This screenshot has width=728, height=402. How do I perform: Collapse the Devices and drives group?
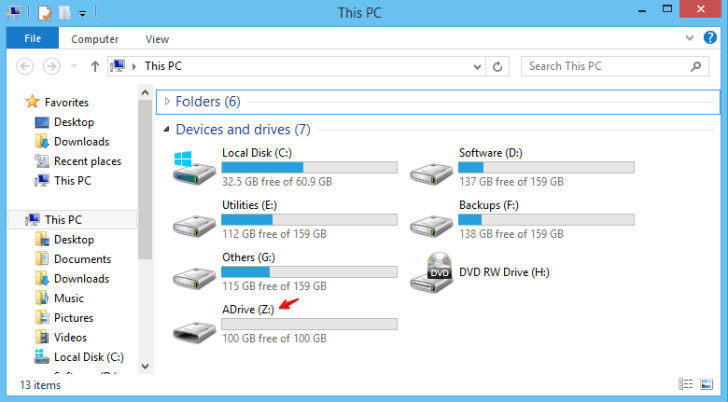click(166, 130)
